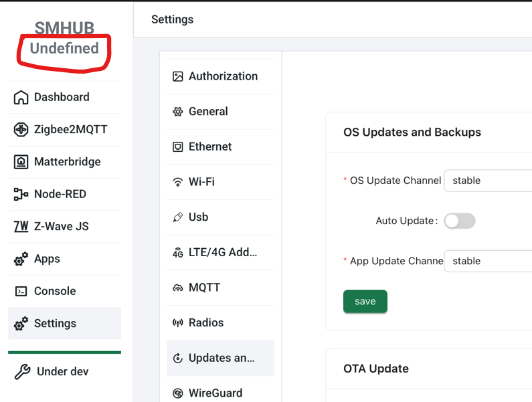Click the Matterbridge icon in sidebar

tap(21, 162)
